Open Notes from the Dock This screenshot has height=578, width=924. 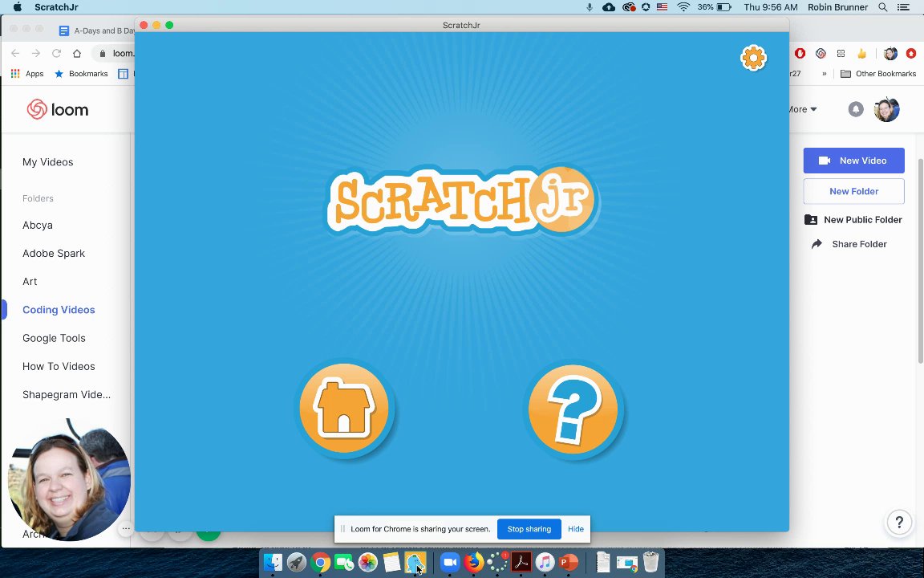(x=391, y=563)
